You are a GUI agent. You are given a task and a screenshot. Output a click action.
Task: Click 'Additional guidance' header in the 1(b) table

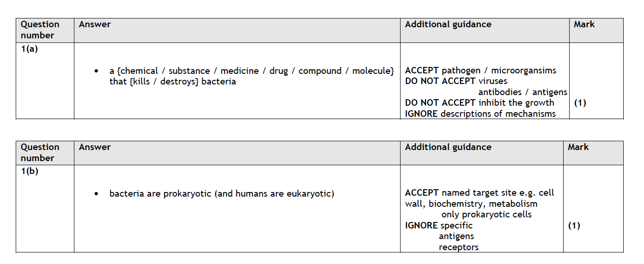tap(448, 147)
